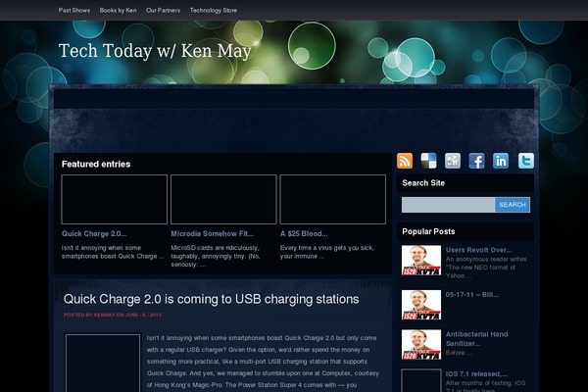The height and width of the screenshot is (392, 588).
Task: Select Our Partners in the top menu
Action: tap(163, 11)
